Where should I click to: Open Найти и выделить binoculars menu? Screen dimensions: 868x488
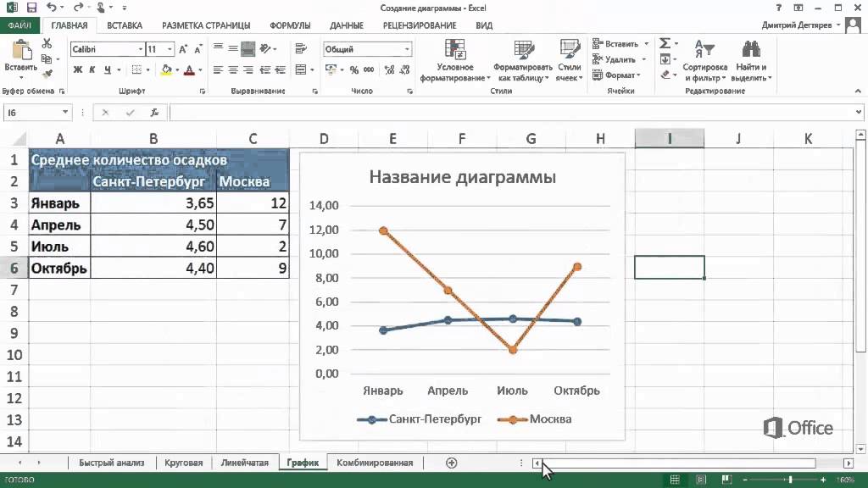pyautogui.click(x=751, y=61)
